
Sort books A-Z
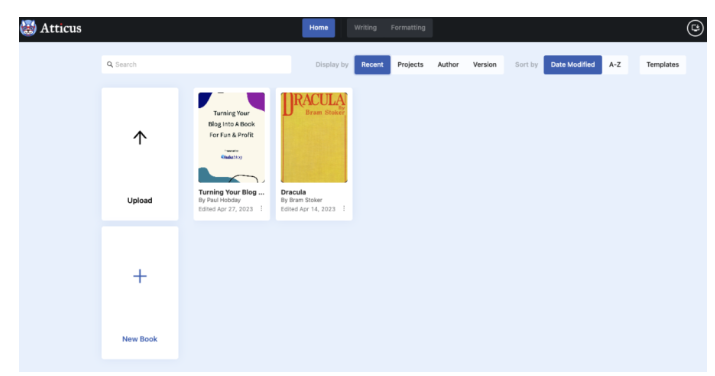(x=615, y=65)
